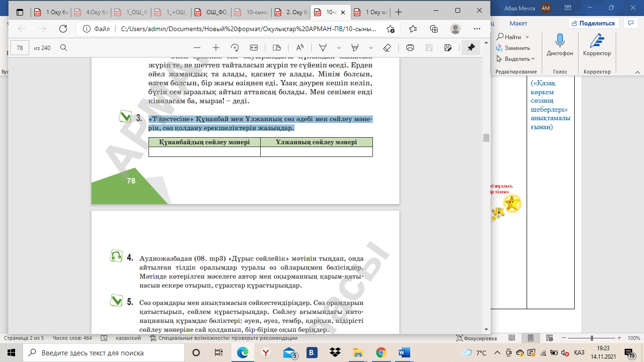
Task: Open Word "Корректор" editor tool
Action: click(x=597, y=46)
